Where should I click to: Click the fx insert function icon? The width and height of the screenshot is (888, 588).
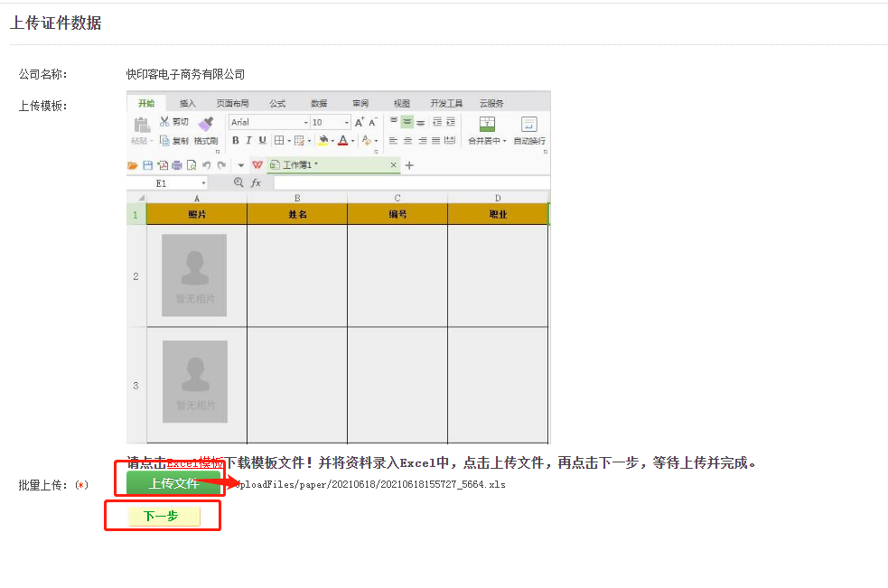256,182
